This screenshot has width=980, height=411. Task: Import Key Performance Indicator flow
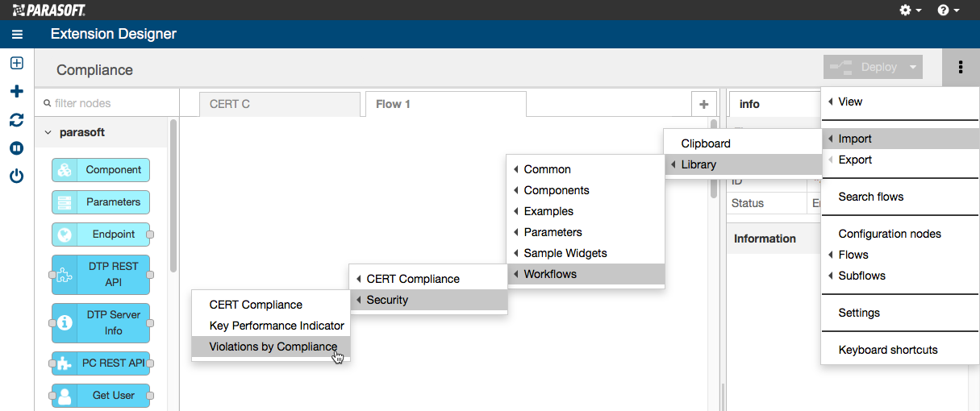tap(272, 326)
